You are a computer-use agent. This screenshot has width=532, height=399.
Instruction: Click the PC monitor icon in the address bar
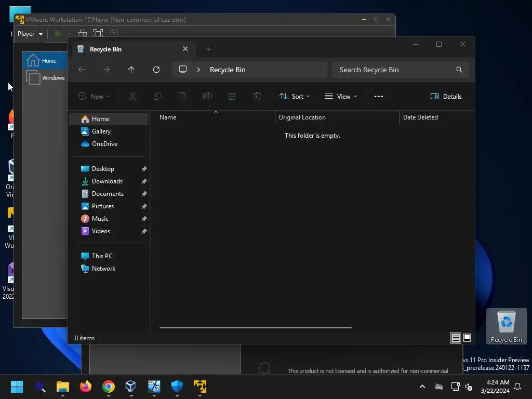click(183, 70)
